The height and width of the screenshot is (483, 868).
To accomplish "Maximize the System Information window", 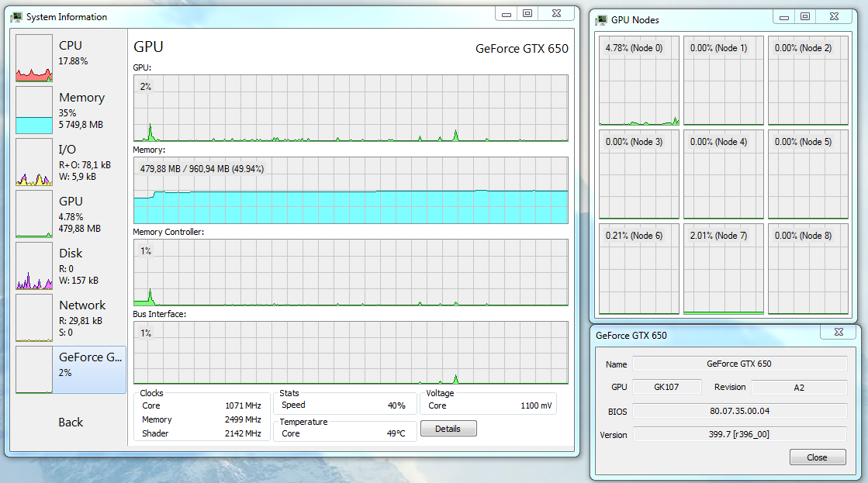I will (527, 14).
